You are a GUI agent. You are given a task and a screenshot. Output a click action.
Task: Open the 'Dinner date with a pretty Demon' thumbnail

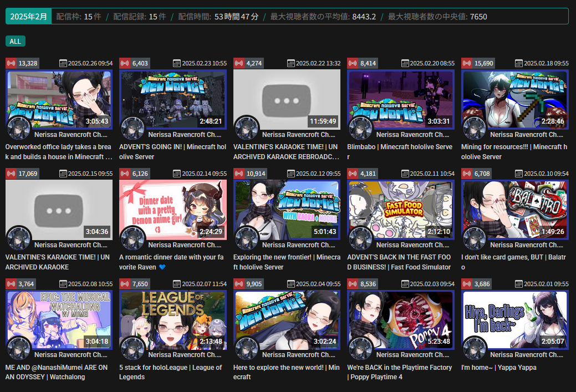click(x=173, y=210)
